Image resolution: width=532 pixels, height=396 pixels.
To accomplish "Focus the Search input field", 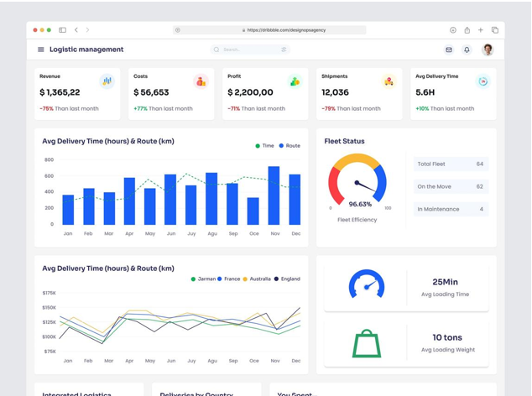I will (250, 49).
